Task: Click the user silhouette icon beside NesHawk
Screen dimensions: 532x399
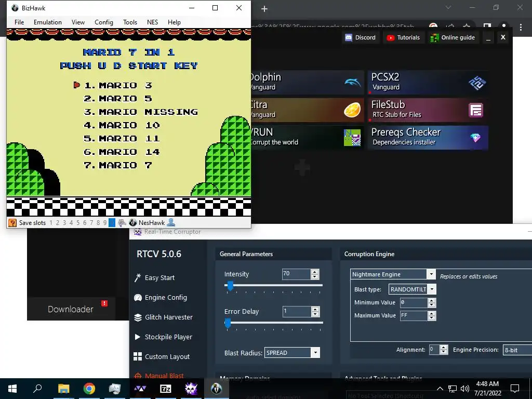Action: click(171, 222)
